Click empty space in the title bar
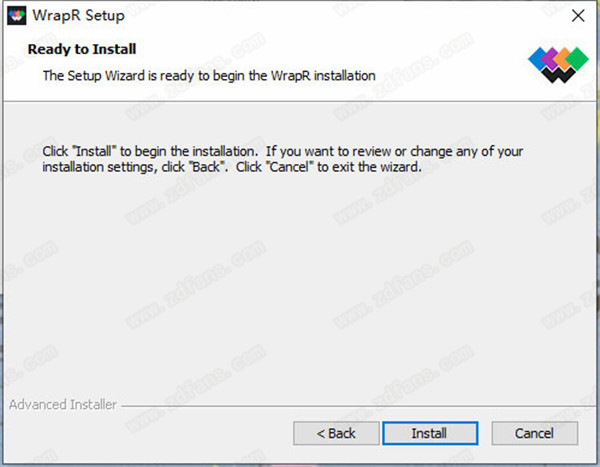Image resolution: width=600 pixels, height=467 pixels. point(344,16)
